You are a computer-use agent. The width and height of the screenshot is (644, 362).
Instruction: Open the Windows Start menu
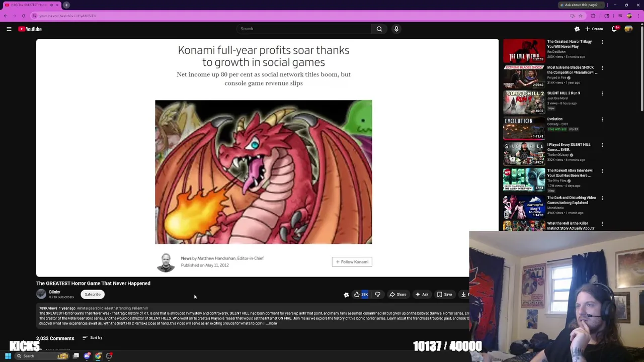coord(8,356)
